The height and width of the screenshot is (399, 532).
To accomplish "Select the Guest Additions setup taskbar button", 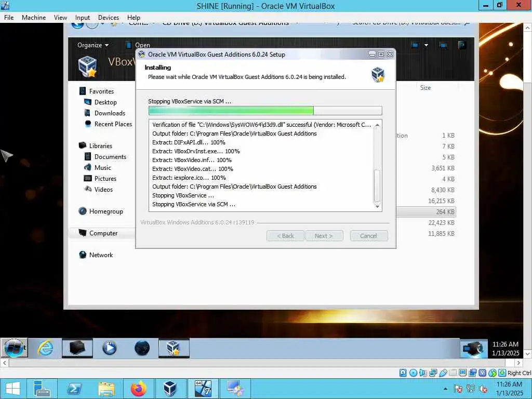I will pyautogui.click(x=174, y=348).
